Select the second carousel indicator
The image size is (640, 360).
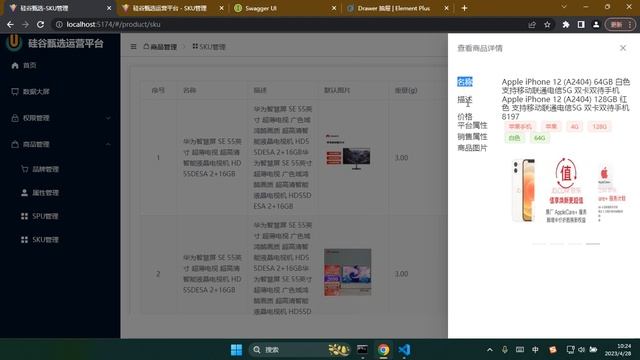click(557, 244)
